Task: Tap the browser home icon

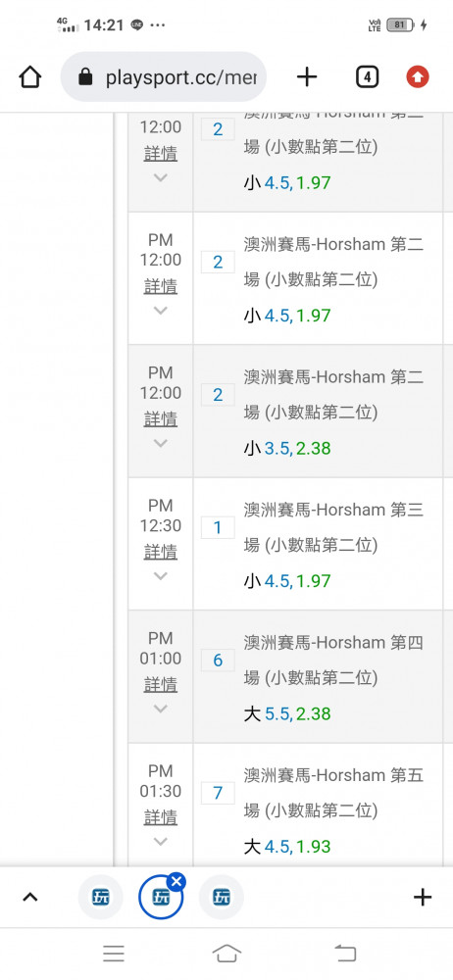Action: click(30, 77)
